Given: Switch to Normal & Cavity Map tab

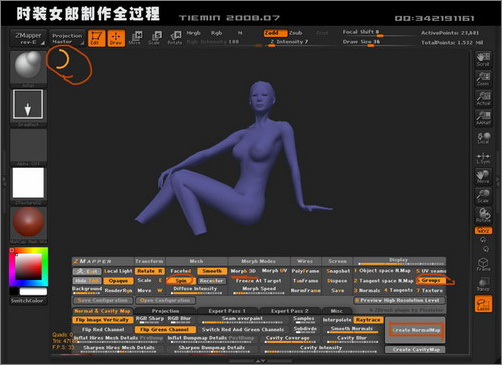Looking at the screenshot, I should pyautogui.click(x=102, y=311).
